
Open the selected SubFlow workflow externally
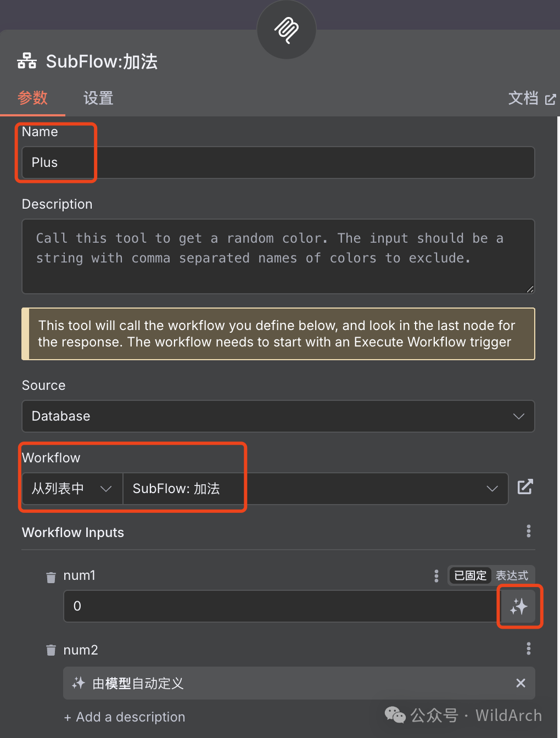click(525, 487)
